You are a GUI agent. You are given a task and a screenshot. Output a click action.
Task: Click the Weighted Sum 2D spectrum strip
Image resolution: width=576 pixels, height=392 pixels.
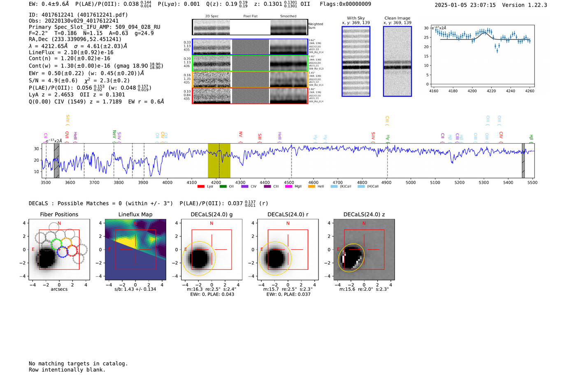pyautogui.click(x=250, y=27)
